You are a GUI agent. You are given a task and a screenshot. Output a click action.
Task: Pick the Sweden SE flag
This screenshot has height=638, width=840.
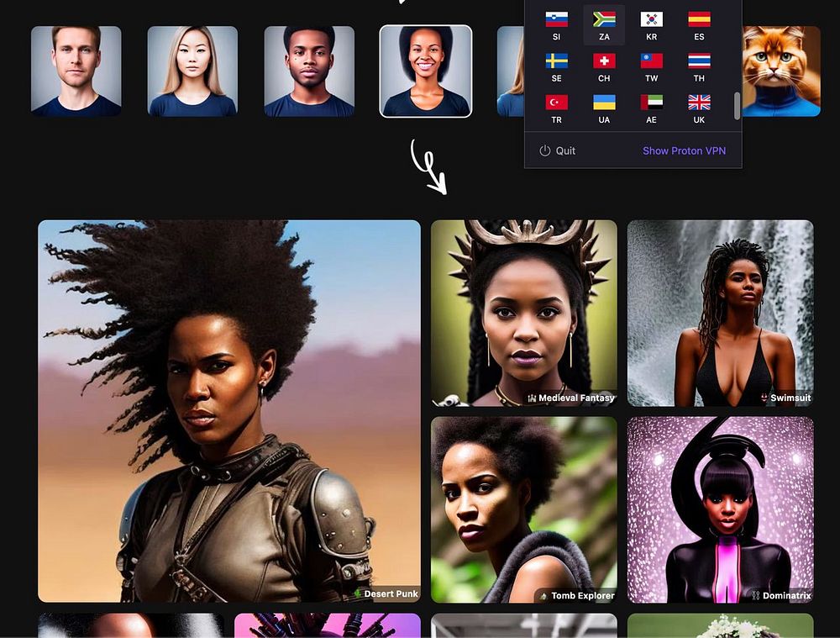pos(557,61)
